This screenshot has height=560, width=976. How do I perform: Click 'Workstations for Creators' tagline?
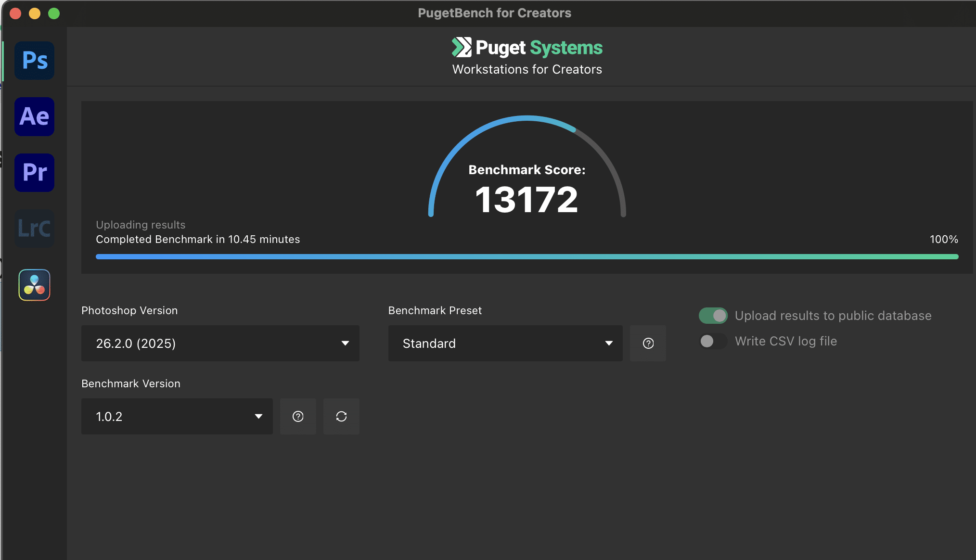[527, 69]
